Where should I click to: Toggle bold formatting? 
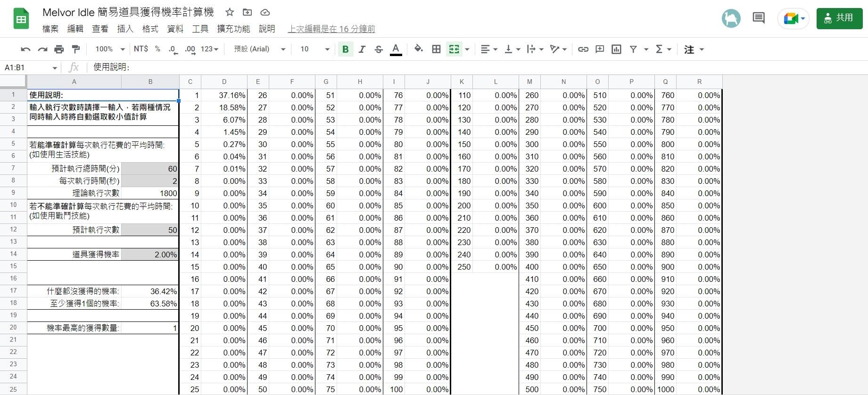click(346, 49)
